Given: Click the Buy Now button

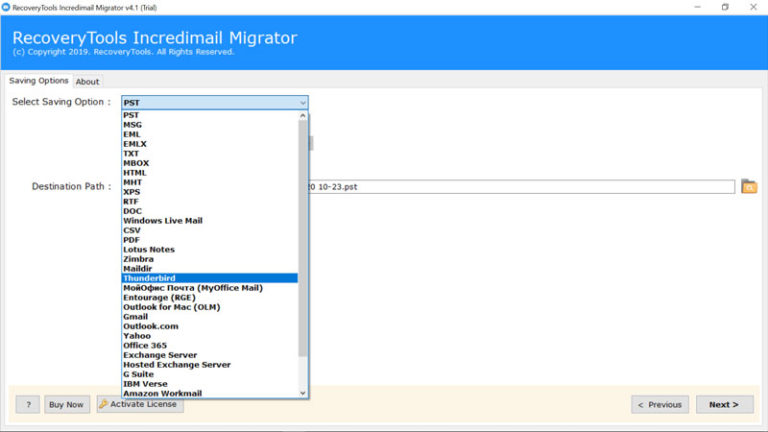Looking at the screenshot, I should (x=67, y=404).
